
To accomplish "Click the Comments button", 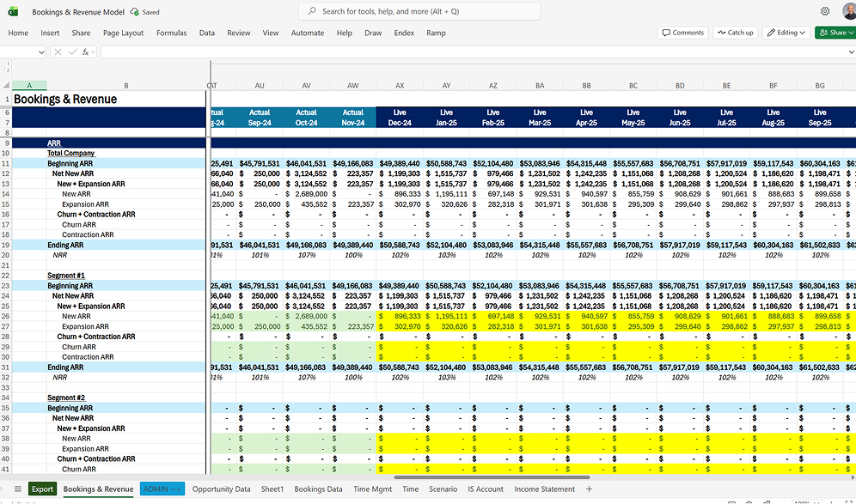I will tap(682, 33).
